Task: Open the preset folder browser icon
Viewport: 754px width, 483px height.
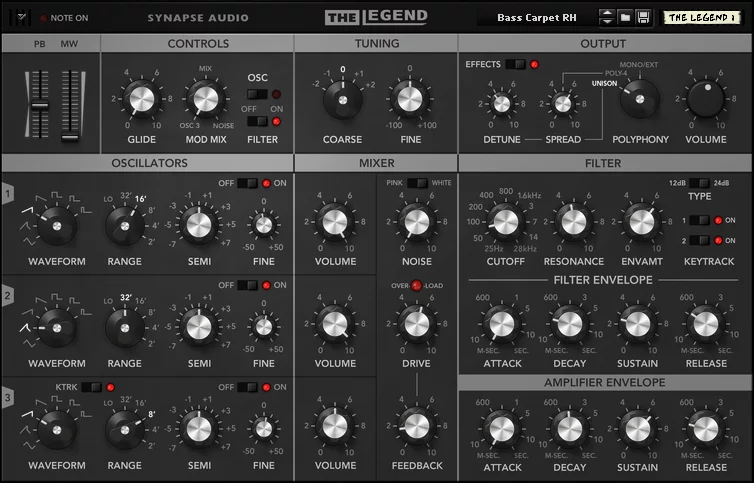Action: click(625, 18)
